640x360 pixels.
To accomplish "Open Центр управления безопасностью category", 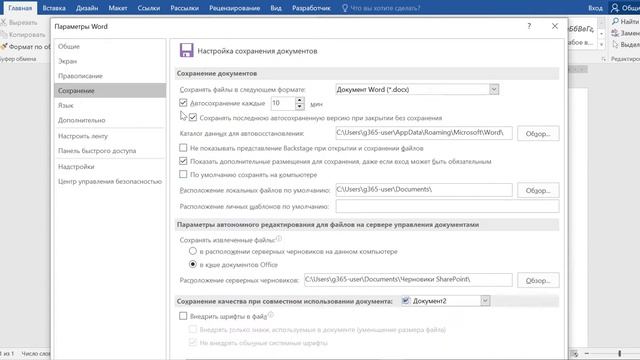I will [x=110, y=181].
